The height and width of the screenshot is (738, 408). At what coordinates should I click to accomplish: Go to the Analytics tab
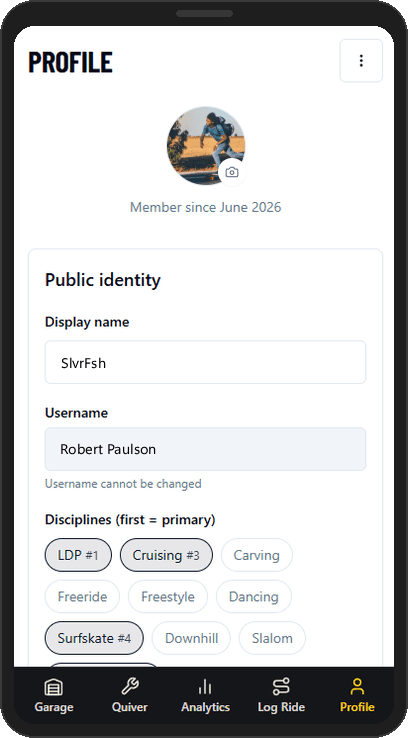[x=206, y=695]
